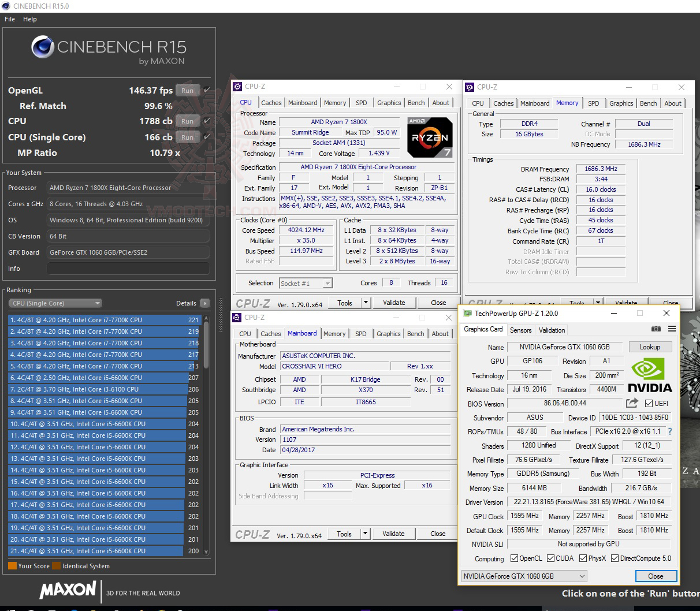Switch to SPD tab in CPU-Z Memory window
Viewport: 700px width, 611px height.
[x=594, y=103]
